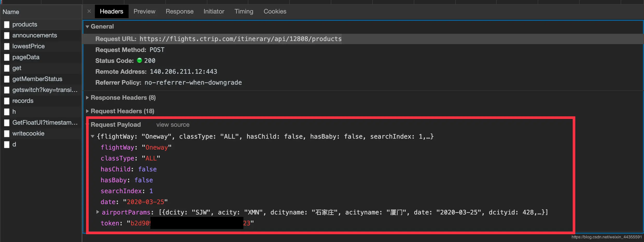Image resolution: width=644 pixels, height=242 pixels.
Task: Expand Response Headers (8) section
Action: (87, 98)
